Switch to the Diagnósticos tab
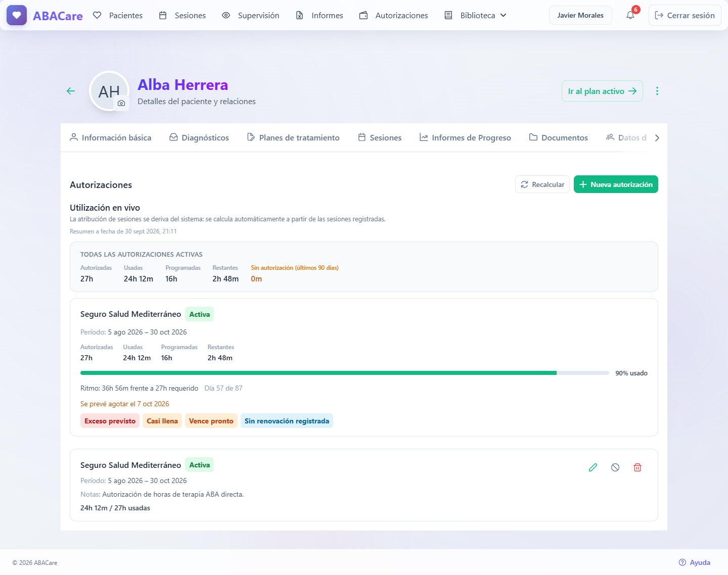728x575 pixels. [x=199, y=137]
